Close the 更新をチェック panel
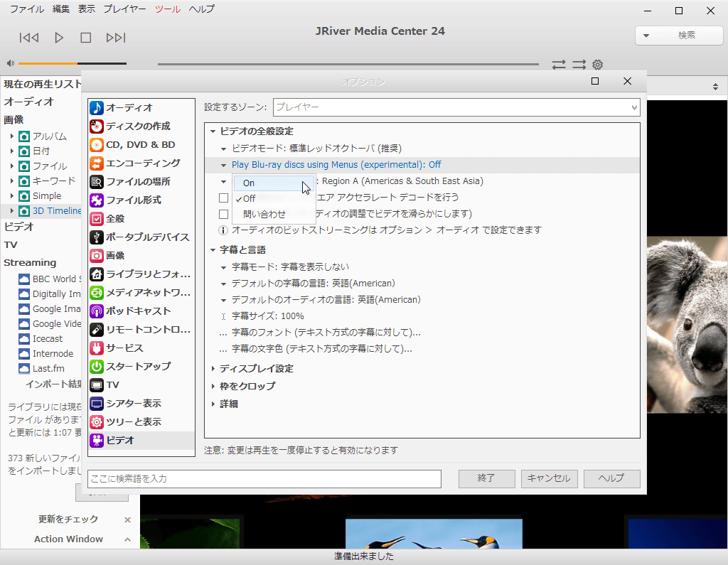728x565 pixels. 127,520
